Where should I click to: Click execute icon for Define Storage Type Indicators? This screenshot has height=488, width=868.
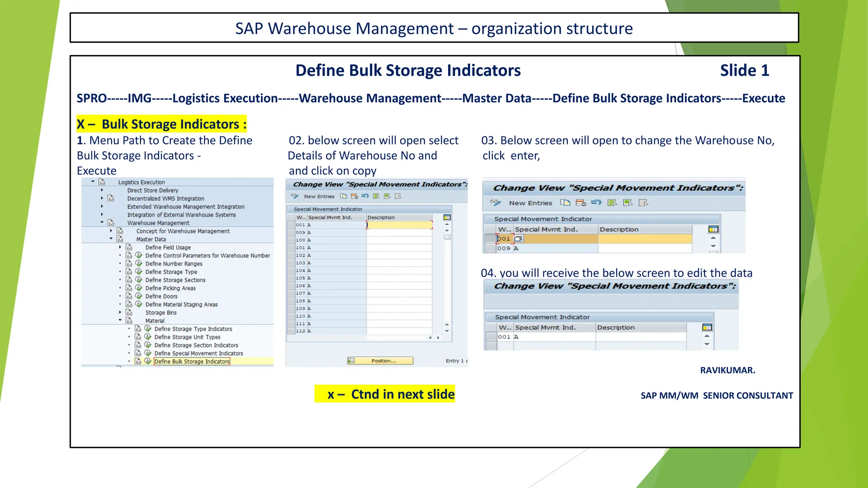click(x=147, y=329)
